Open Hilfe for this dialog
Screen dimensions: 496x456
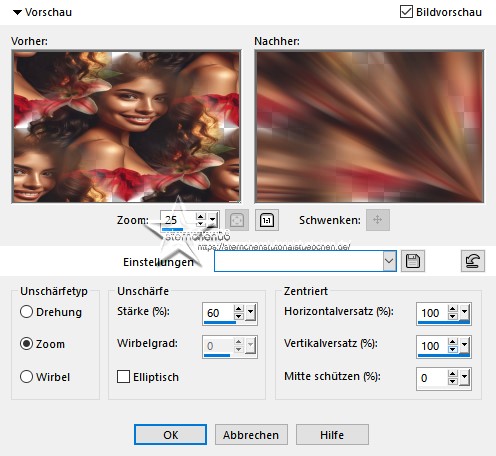coord(332,435)
